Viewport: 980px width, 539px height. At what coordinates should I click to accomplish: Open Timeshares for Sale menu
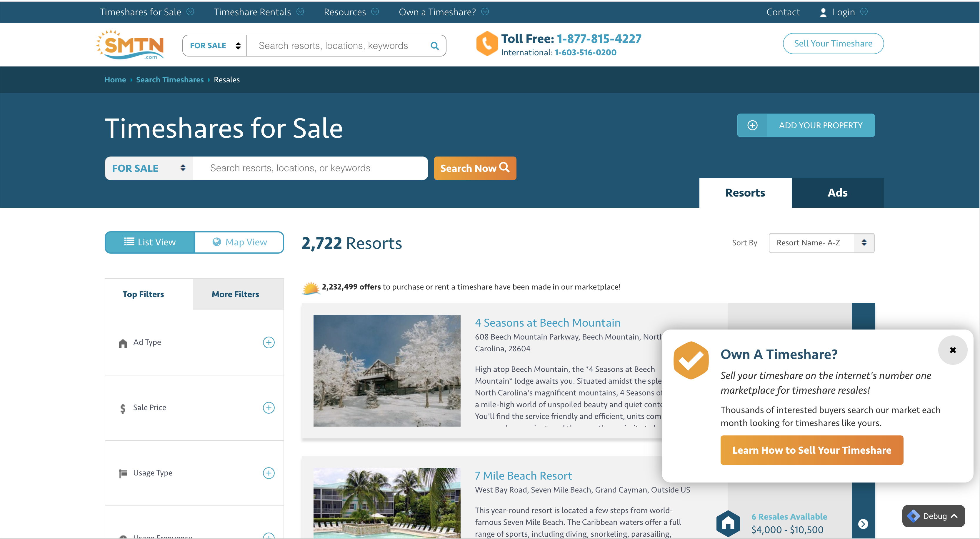pyautogui.click(x=147, y=12)
